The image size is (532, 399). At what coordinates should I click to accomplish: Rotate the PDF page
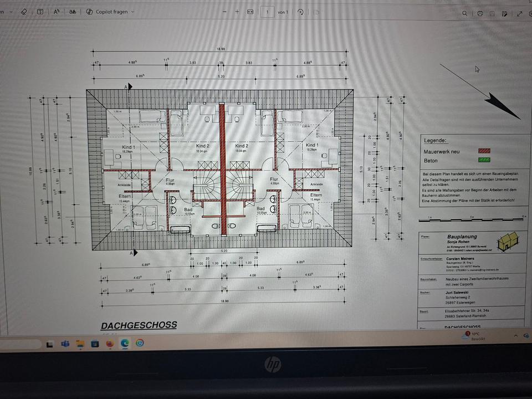(300, 12)
